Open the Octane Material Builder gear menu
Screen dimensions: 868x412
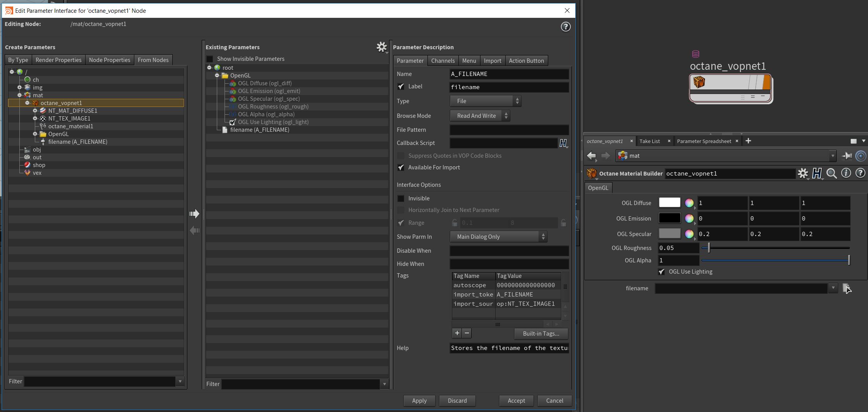pyautogui.click(x=803, y=173)
